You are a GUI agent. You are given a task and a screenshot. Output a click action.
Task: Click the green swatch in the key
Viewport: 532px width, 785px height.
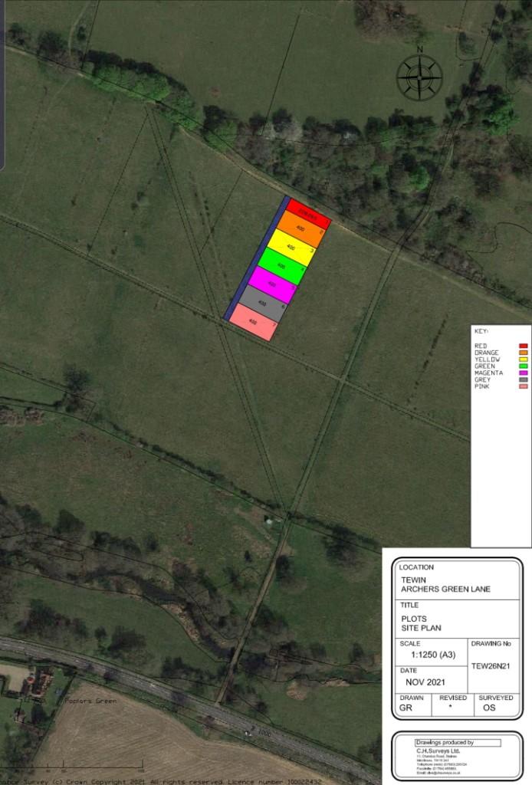[524, 366]
